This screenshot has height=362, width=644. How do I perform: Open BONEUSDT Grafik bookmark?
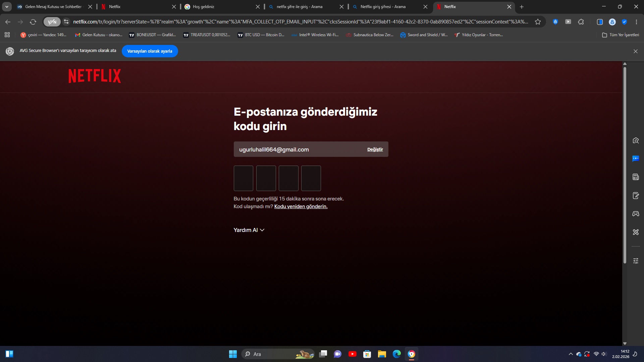coord(153,35)
